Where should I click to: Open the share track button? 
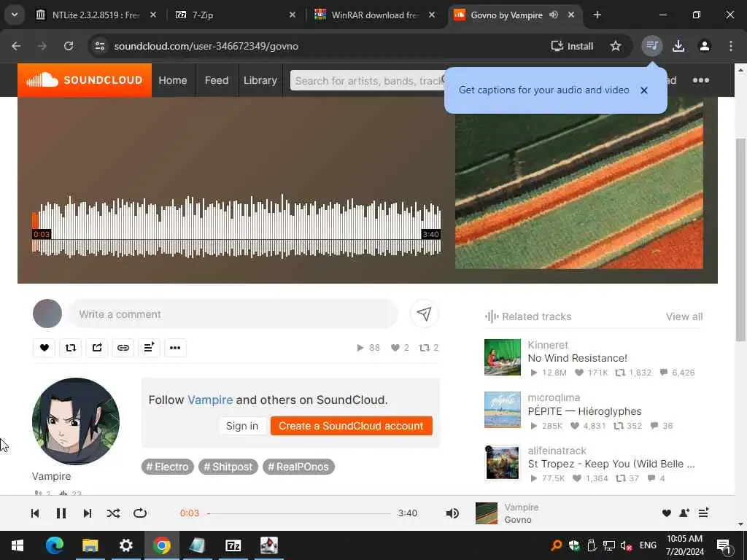tap(97, 348)
